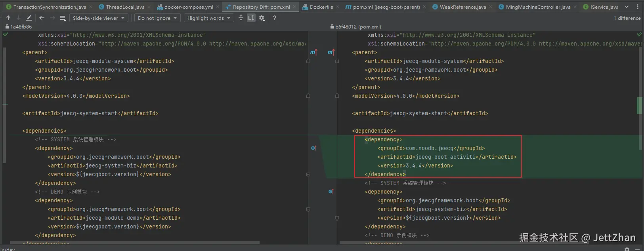
Task: Toggle the fold marker beside left parent tag
Action: (308, 61)
